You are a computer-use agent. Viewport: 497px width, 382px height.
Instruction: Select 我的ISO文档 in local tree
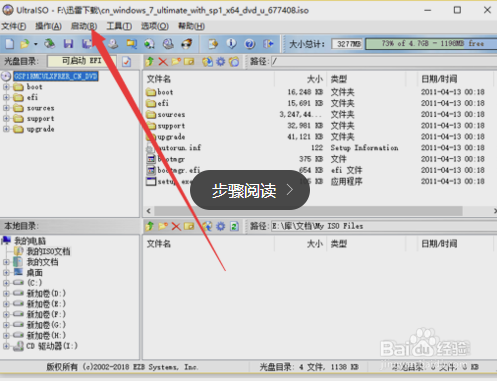[x=48, y=251]
